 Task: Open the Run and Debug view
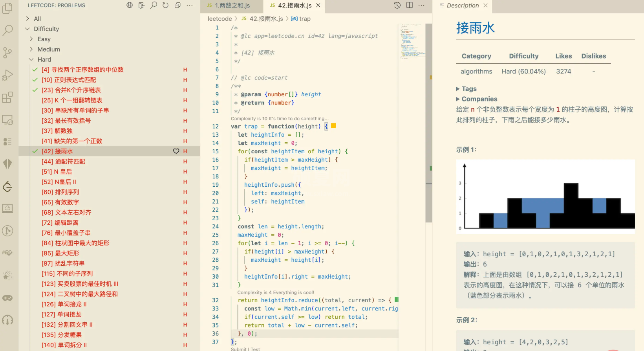[7, 75]
